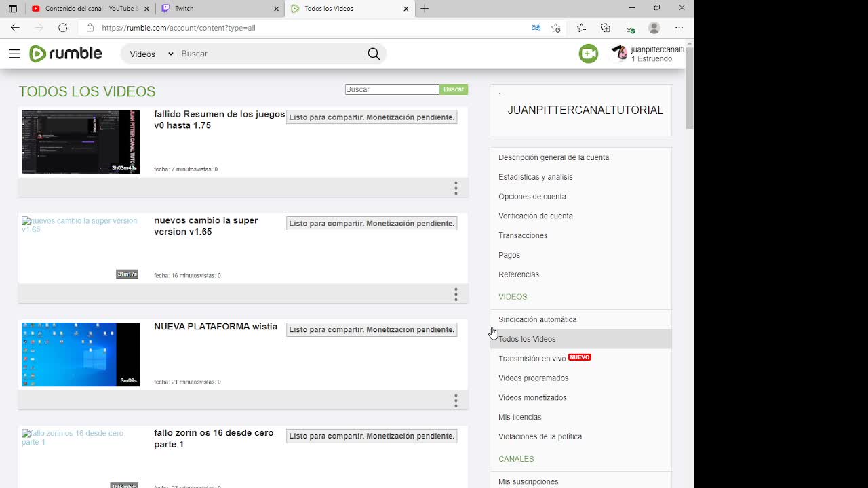
Task: Open the Rumble hamburger menu
Action: click(14, 54)
